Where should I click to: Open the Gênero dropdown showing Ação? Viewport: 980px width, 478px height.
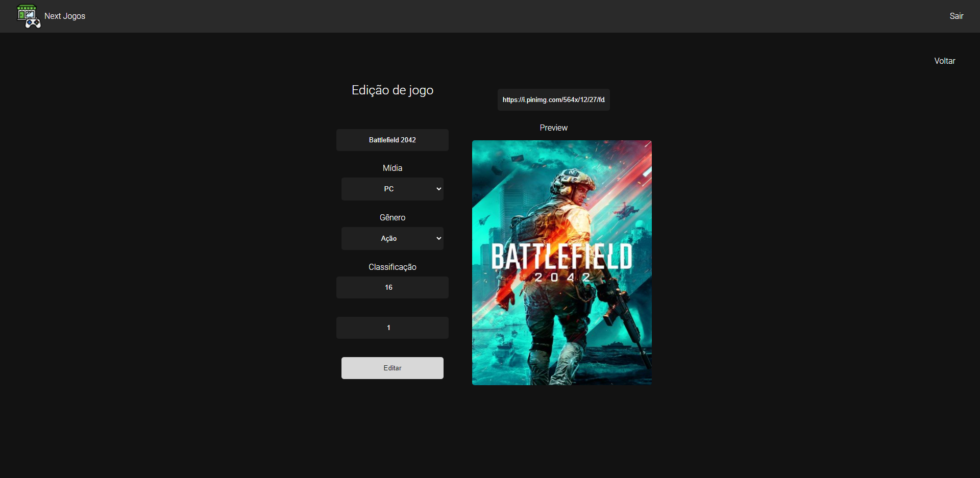tap(392, 238)
